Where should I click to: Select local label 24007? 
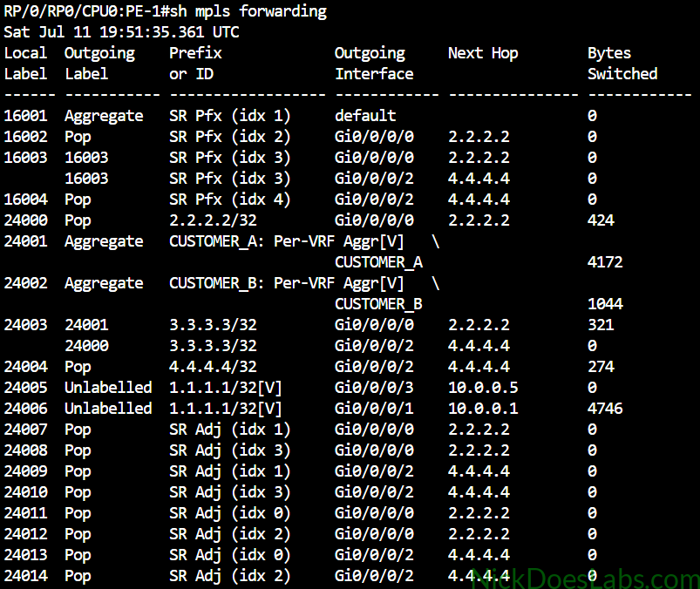pyautogui.click(x=25, y=430)
